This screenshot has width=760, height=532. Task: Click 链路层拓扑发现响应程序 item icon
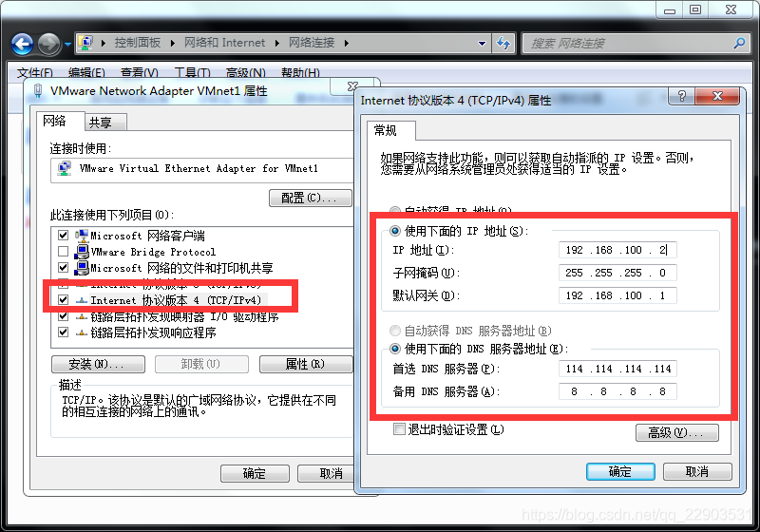pos(82,332)
